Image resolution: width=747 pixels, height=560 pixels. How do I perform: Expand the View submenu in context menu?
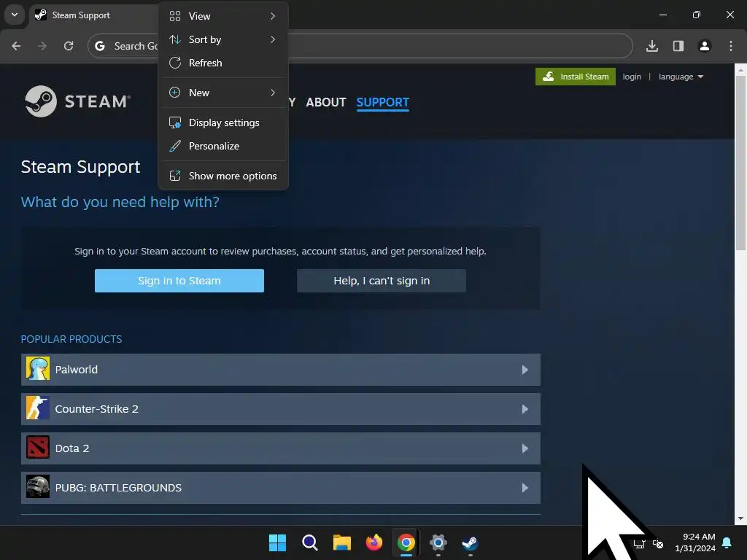point(223,16)
